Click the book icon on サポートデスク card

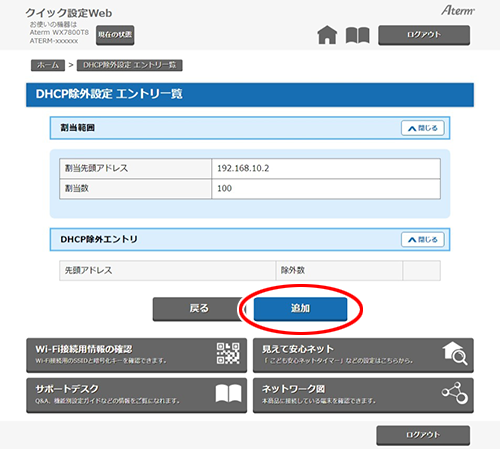point(228,393)
